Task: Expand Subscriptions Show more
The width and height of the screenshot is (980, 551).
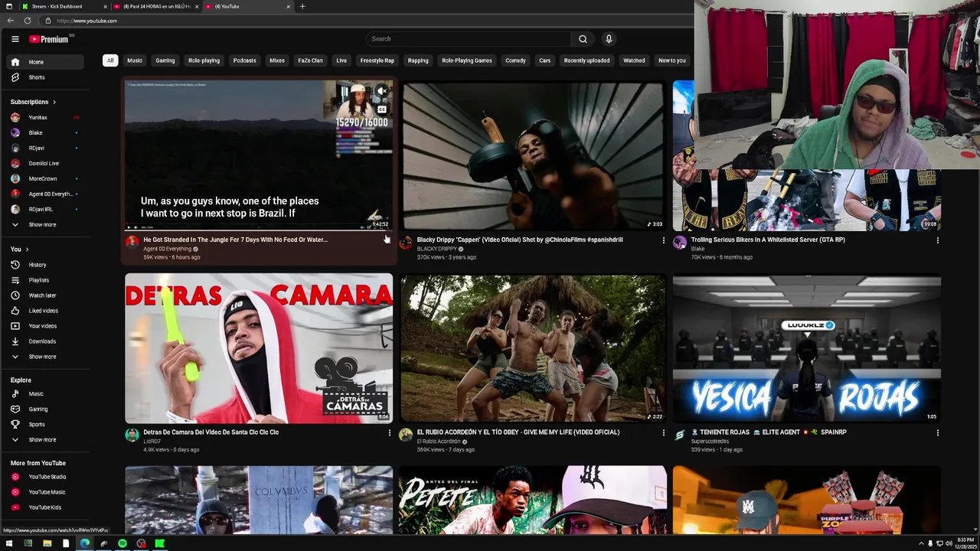Action: [x=46, y=225]
